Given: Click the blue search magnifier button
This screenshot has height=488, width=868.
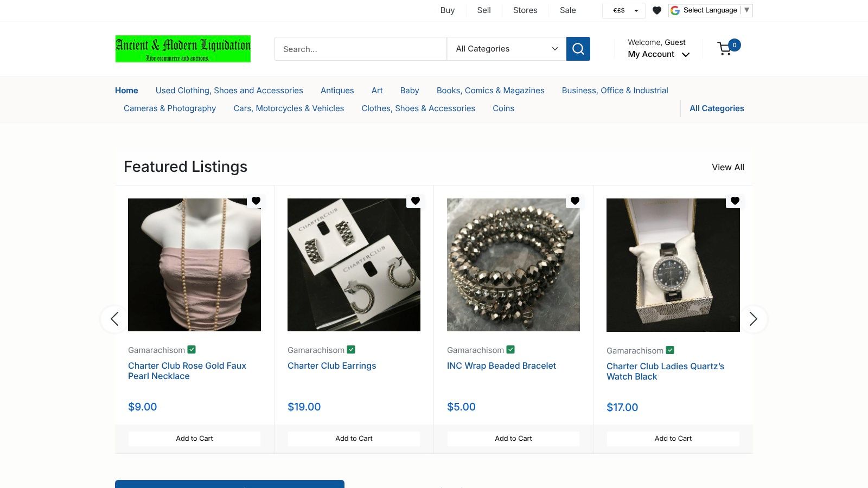Looking at the screenshot, I should [x=578, y=49].
